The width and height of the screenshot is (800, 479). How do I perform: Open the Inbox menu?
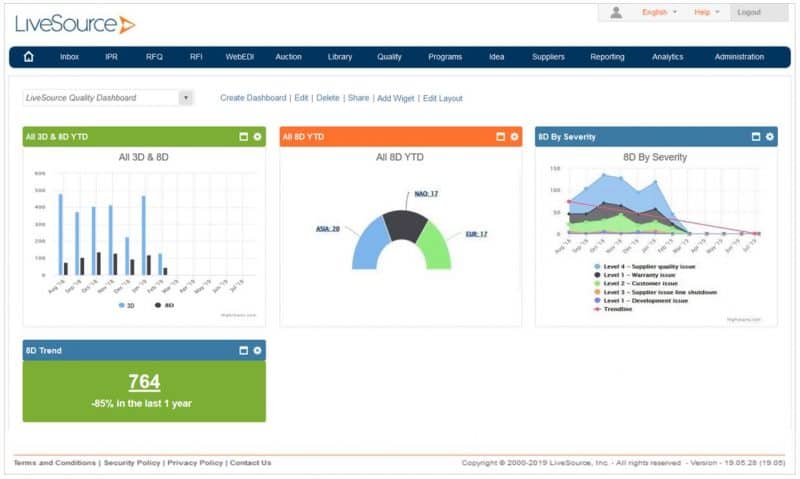69,57
